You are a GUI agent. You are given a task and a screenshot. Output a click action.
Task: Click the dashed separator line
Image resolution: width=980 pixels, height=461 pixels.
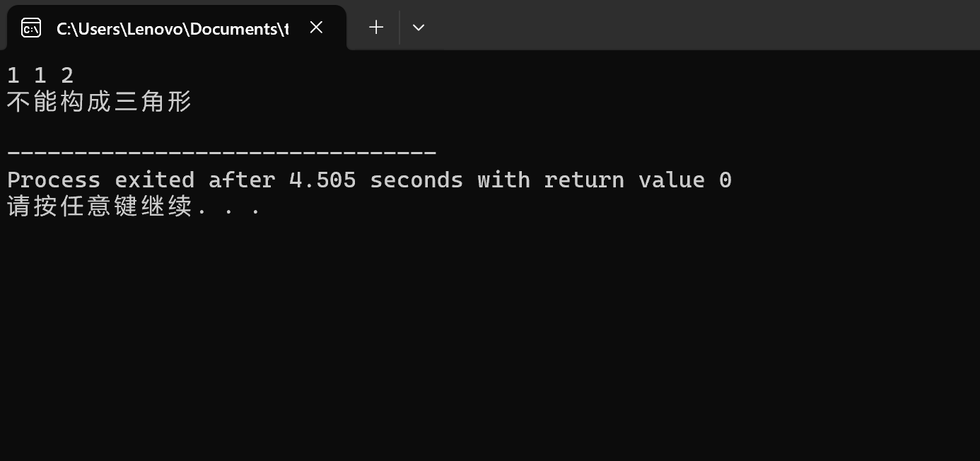(x=221, y=152)
